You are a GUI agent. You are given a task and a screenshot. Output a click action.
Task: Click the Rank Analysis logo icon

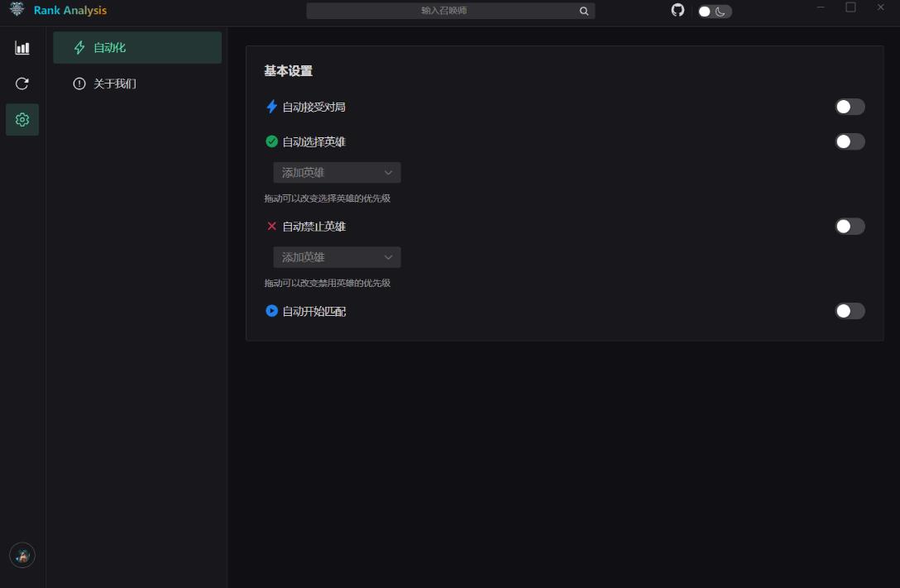(x=17, y=9)
